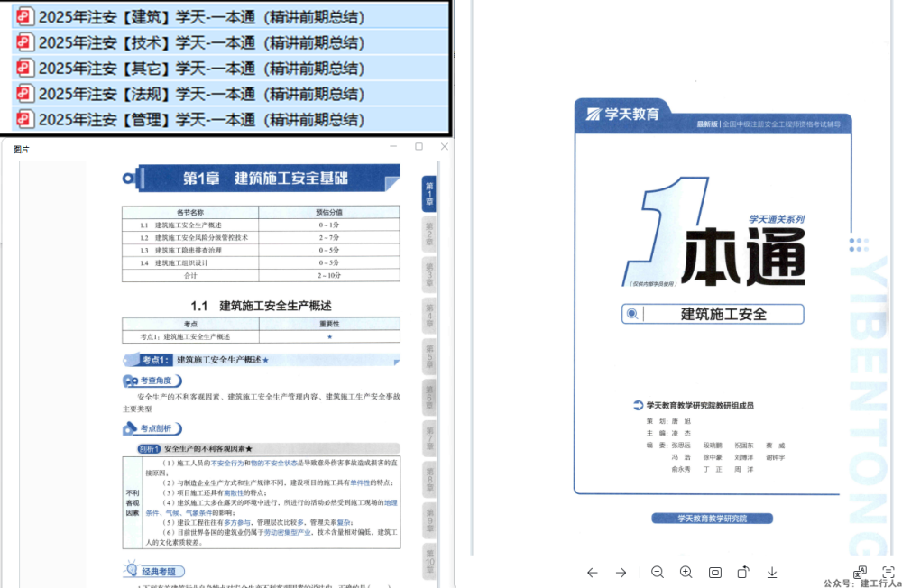Click the 图片 window title
This screenshot has height=588, width=902.
[x=21, y=150]
